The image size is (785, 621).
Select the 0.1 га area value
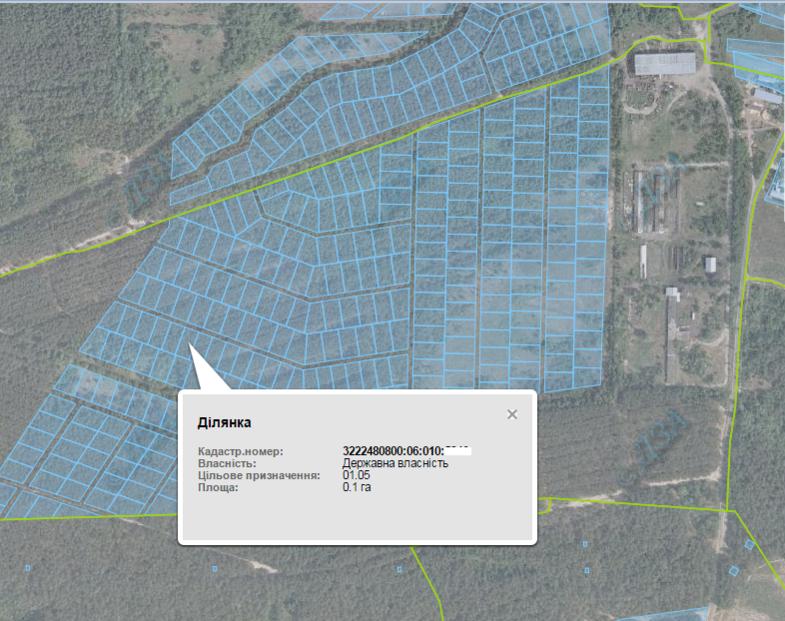pos(357,487)
